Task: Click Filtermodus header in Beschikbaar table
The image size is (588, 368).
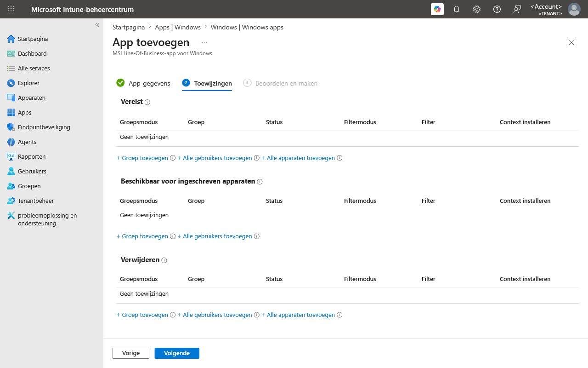Action: pos(360,201)
